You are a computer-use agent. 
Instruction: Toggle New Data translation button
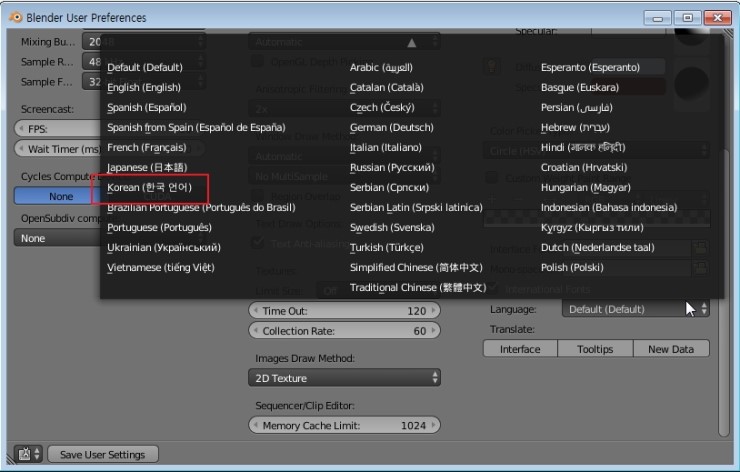(671, 349)
